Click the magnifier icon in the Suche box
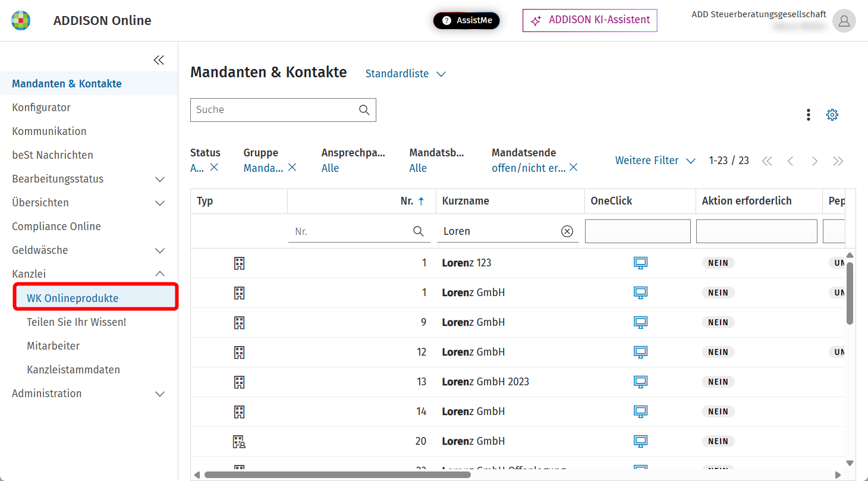The height and width of the screenshot is (481, 868). [x=364, y=110]
